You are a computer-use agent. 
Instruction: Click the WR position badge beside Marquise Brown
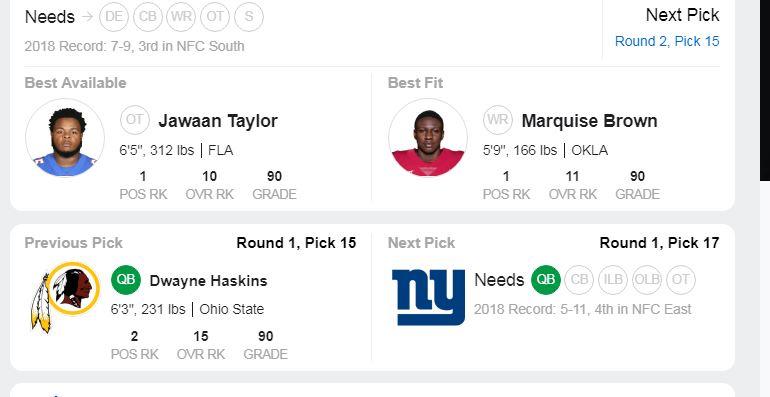(498, 120)
